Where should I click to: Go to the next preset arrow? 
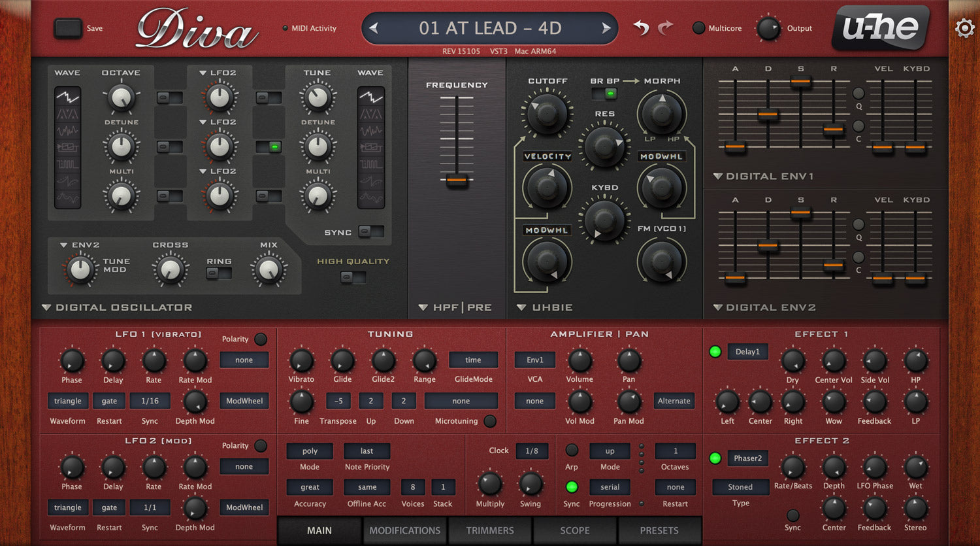click(x=606, y=28)
